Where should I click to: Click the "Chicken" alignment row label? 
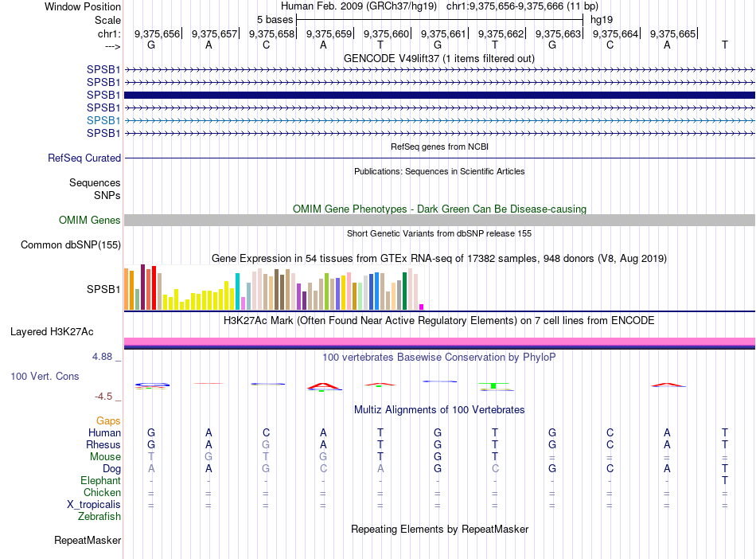click(102, 492)
